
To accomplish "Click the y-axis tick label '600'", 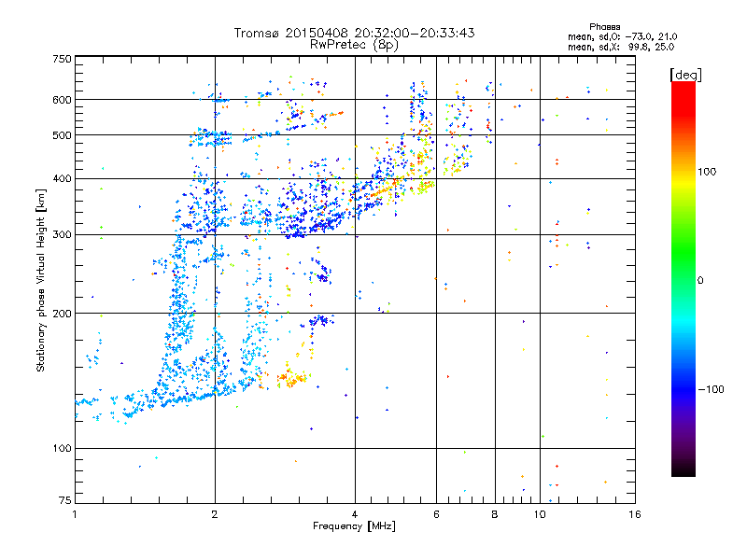I will point(63,100).
